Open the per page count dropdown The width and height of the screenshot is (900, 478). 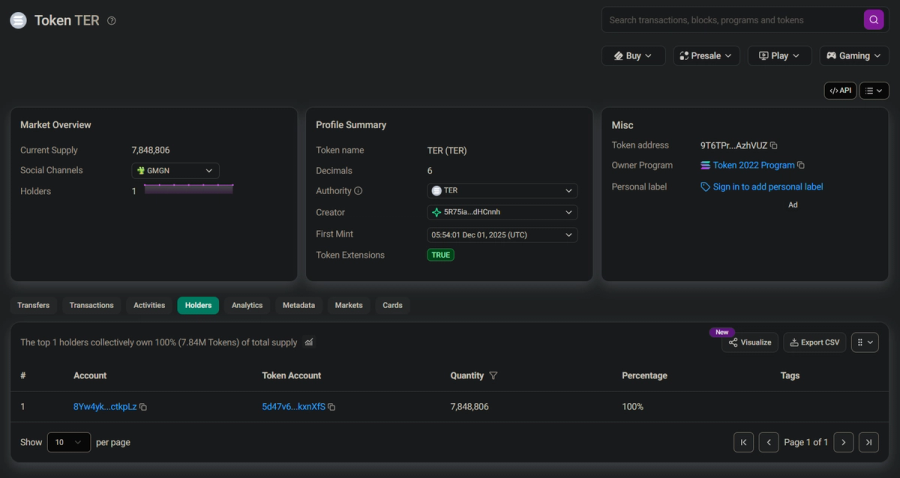(x=69, y=442)
